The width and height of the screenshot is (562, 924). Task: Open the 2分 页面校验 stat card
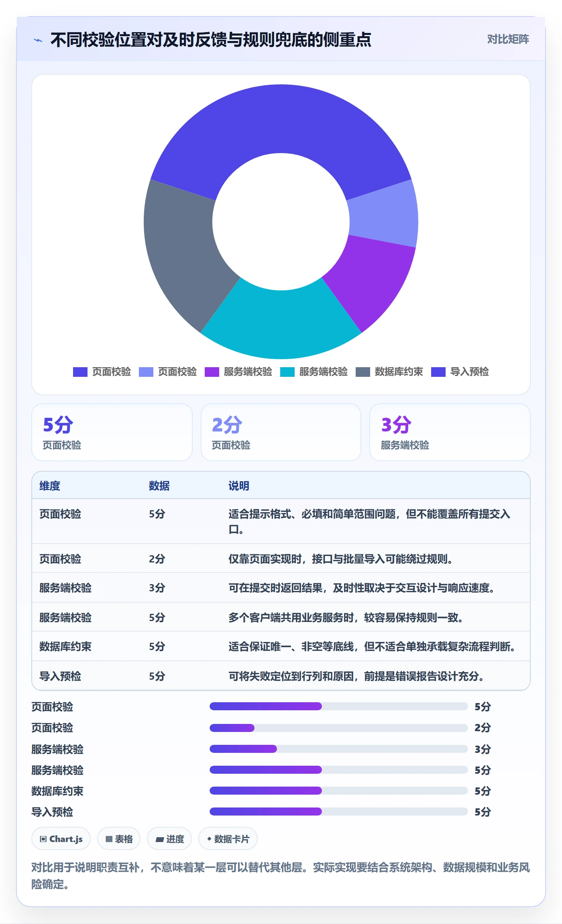(281, 432)
